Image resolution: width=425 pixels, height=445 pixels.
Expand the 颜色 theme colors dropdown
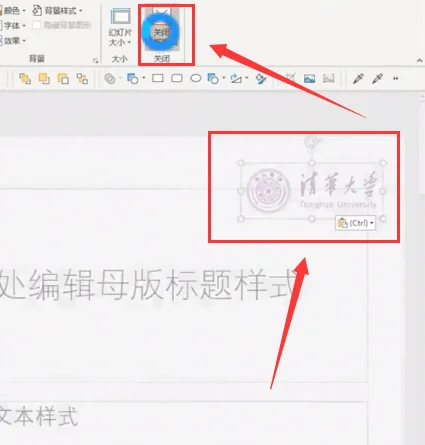(x=12, y=11)
